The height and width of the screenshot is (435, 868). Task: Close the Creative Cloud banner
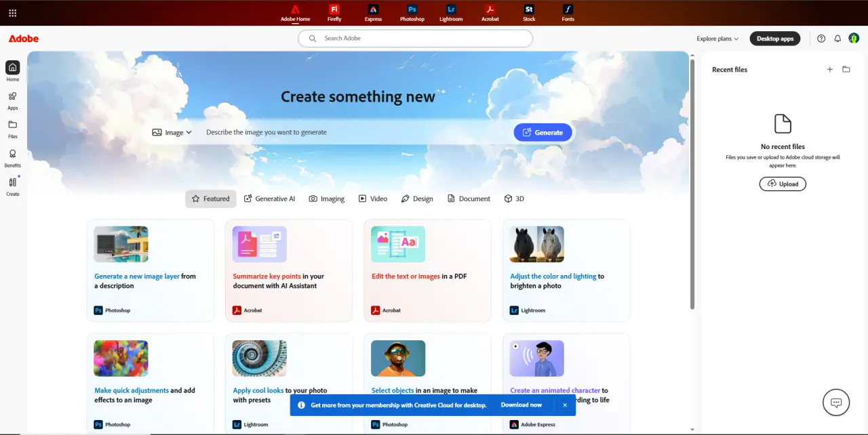[565, 405]
